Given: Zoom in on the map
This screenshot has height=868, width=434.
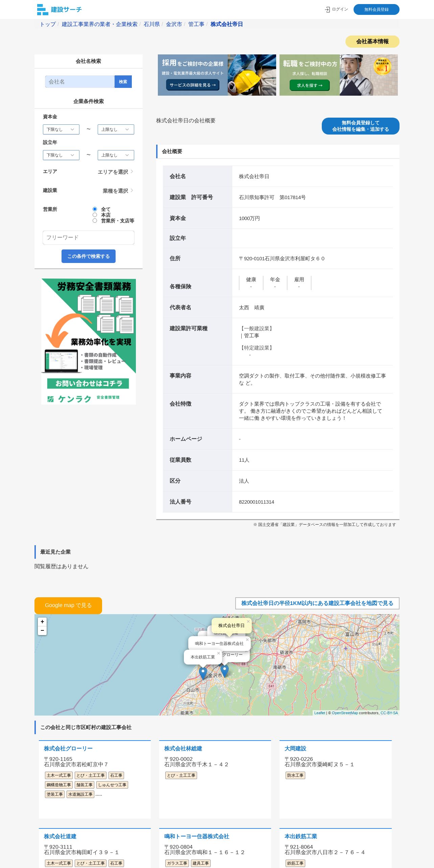Looking at the screenshot, I should coord(42,622).
